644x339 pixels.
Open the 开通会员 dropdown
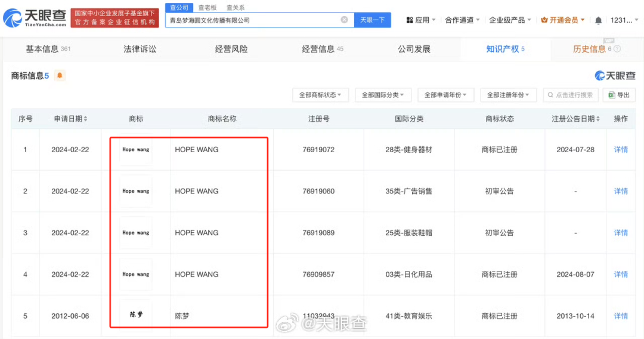(563, 20)
